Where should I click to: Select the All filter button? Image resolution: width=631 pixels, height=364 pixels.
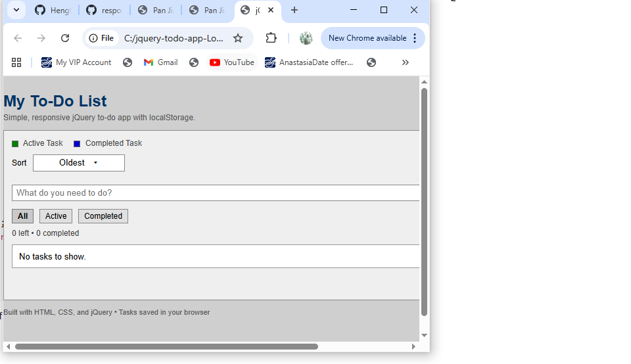click(23, 216)
